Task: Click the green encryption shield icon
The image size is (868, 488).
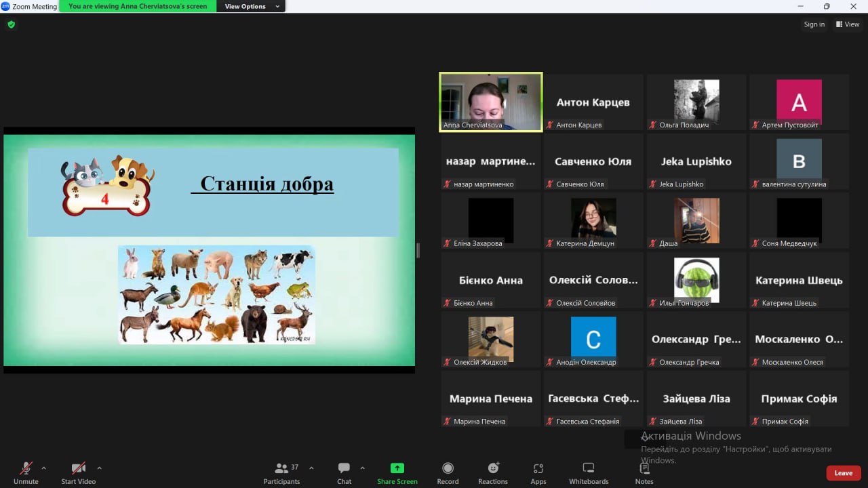Action: 11,24
